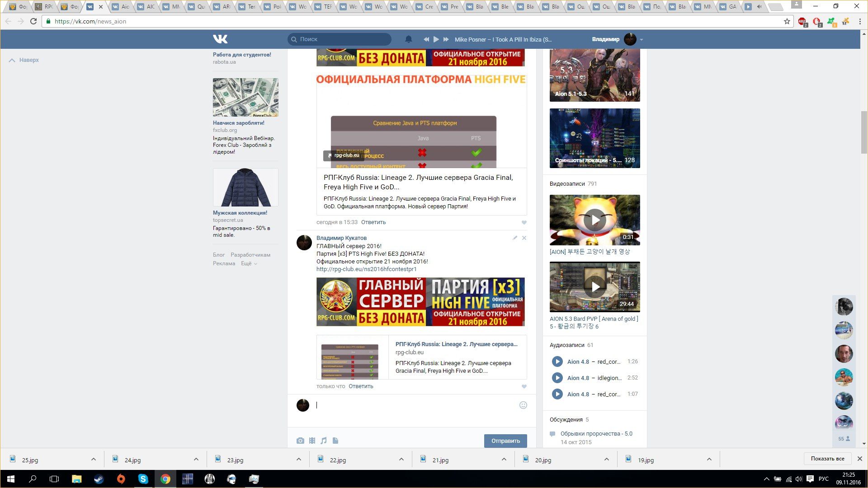Image resolution: width=868 pixels, height=488 pixels.
Task: Open the rpg-club.eu/ns2016hfcontestpr1 link
Action: click(x=367, y=269)
